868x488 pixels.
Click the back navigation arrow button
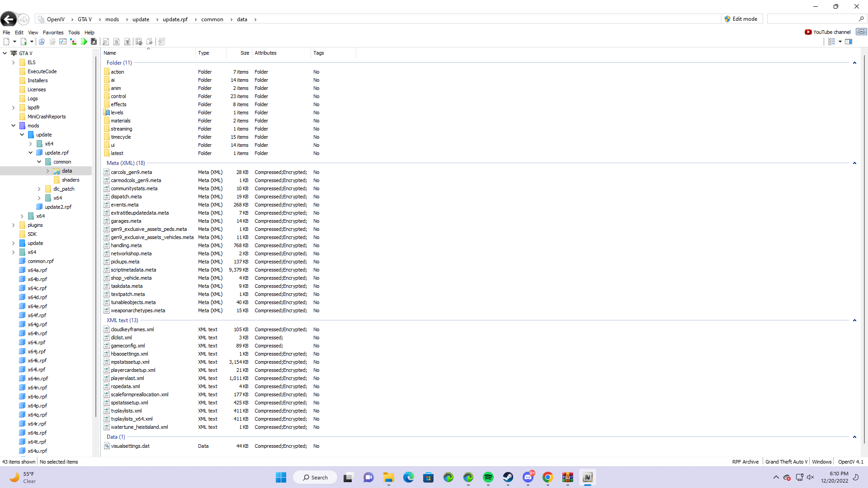click(x=9, y=19)
